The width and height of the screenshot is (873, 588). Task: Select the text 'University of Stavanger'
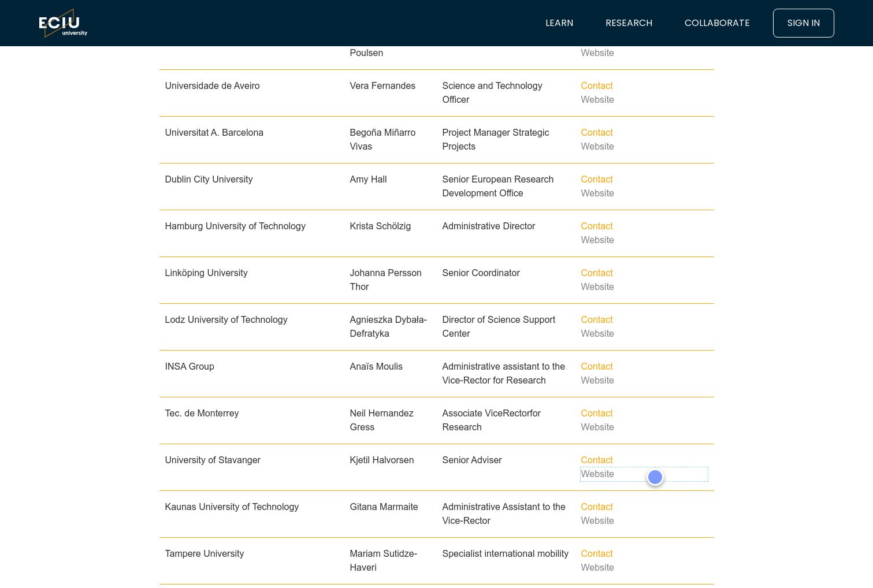(x=213, y=460)
